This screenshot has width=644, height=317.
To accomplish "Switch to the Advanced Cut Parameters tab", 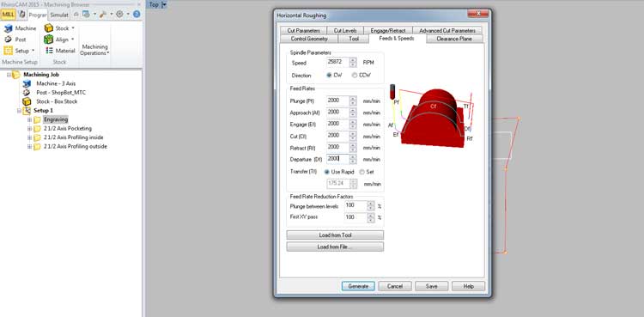I will [447, 31].
